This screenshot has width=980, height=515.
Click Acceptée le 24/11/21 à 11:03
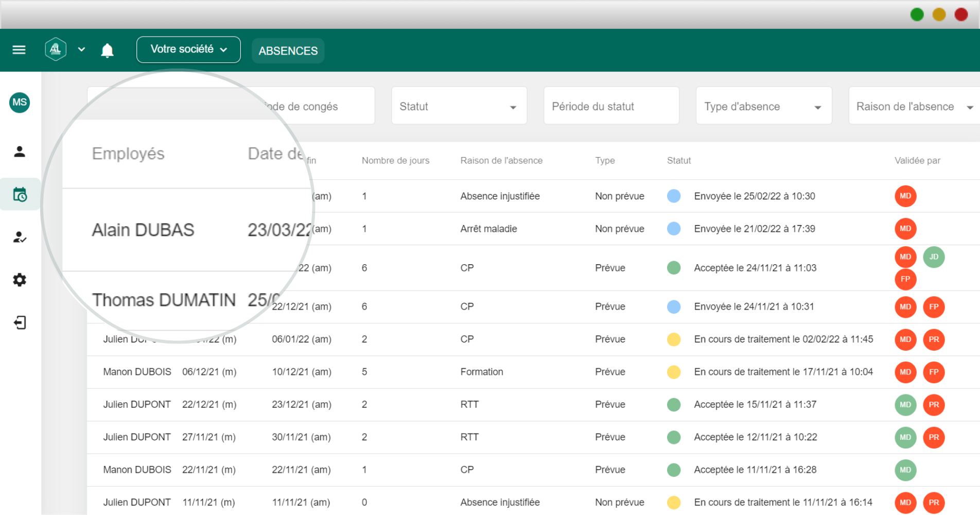pyautogui.click(x=755, y=268)
